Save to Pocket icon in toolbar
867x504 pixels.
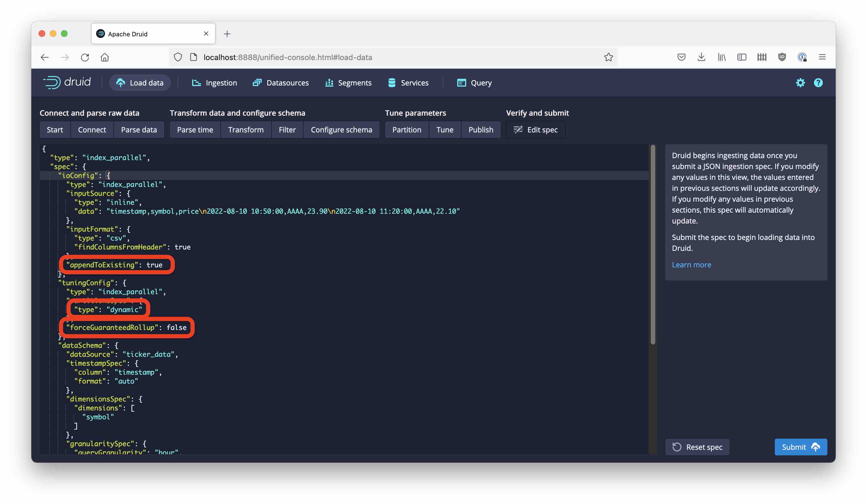click(x=681, y=57)
